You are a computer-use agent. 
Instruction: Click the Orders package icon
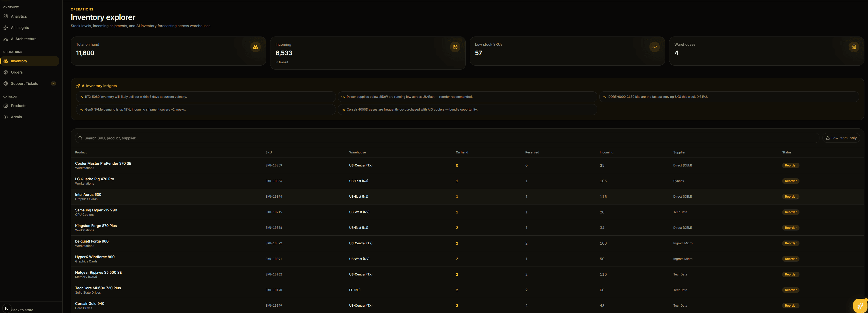[x=6, y=72]
